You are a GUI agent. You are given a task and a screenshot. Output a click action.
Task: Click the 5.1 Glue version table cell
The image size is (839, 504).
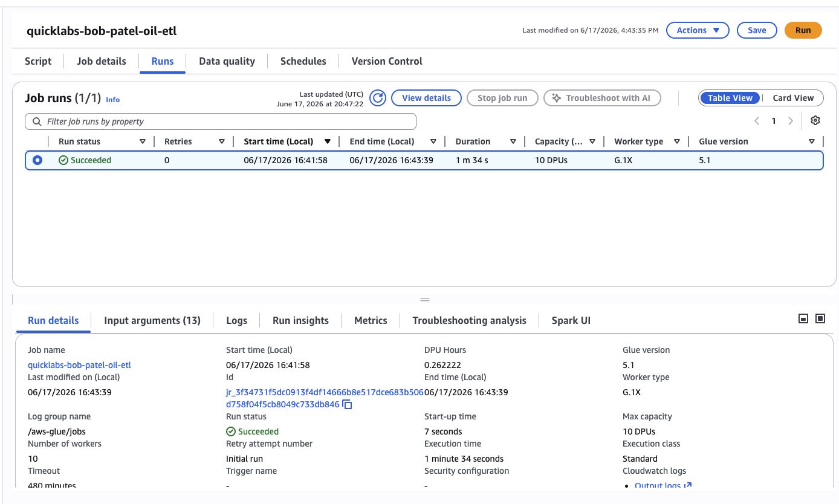click(705, 160)
